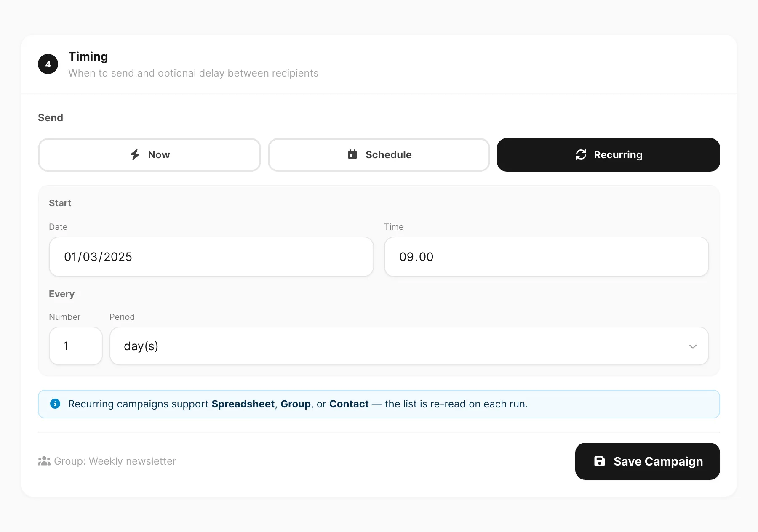The width and height of the screenshot is (758, 532).
Task: Edit the start Date field
Action: point(211,257)
